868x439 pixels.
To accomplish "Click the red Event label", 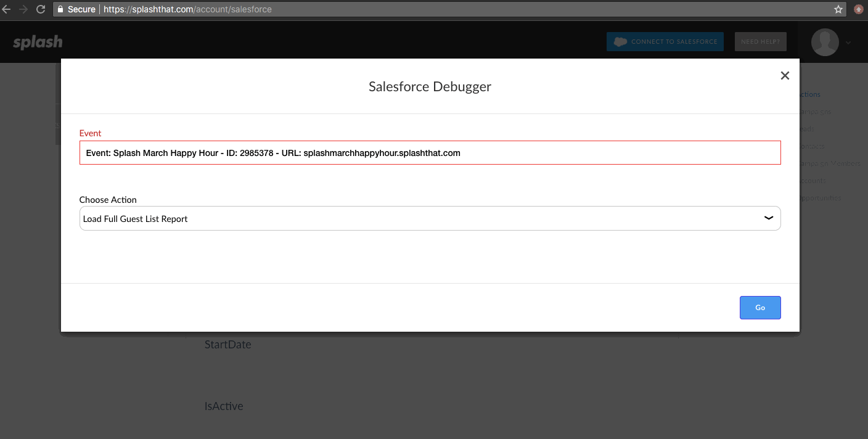I will 90,133.
